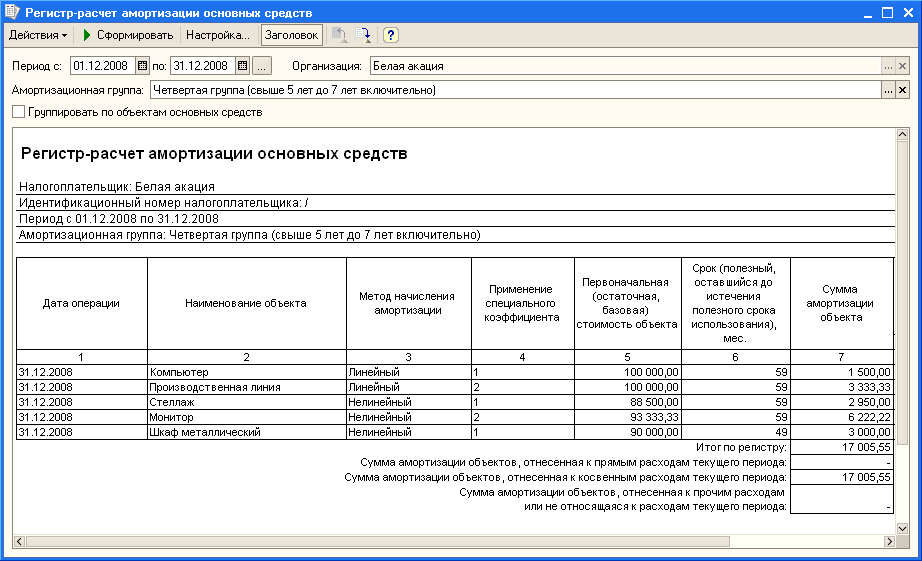Open calendar for the period start date
Viewport: 922px width, 561px height.
click(x=142, y=66)
